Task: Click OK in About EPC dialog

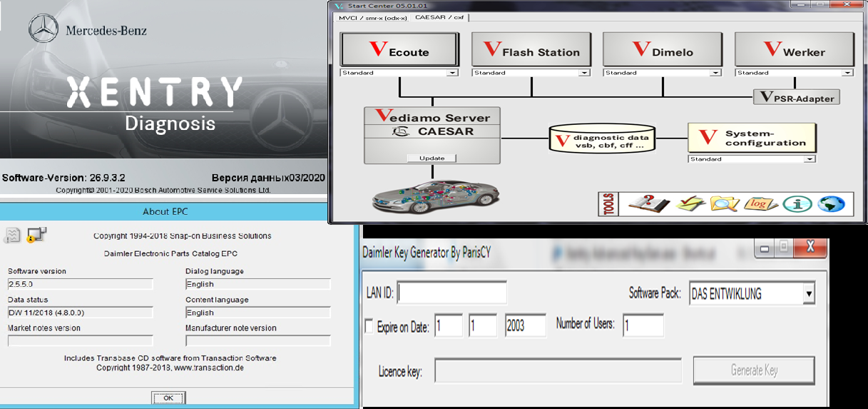Action: click(x=168, y=398)
